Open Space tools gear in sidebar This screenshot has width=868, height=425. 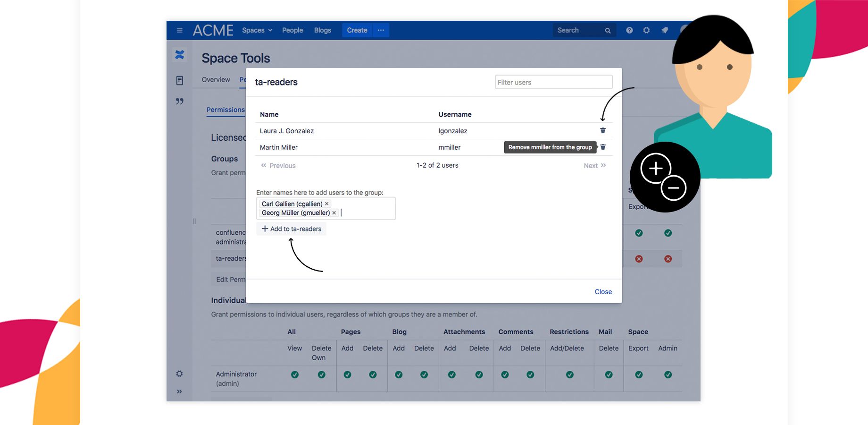tap(179, 374)
